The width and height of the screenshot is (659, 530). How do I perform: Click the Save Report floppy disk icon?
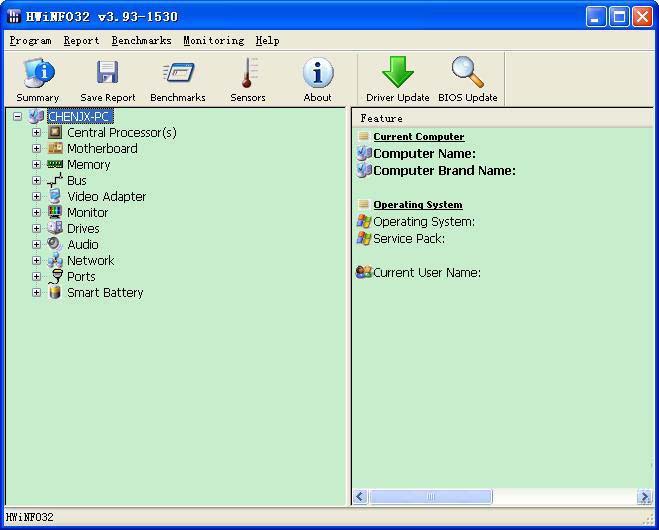[x=107, y=79]
